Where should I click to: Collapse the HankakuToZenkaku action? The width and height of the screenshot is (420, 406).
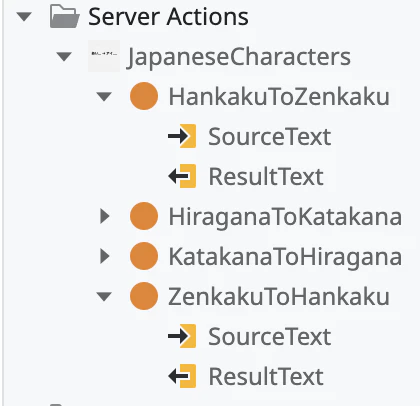point(104,97)
